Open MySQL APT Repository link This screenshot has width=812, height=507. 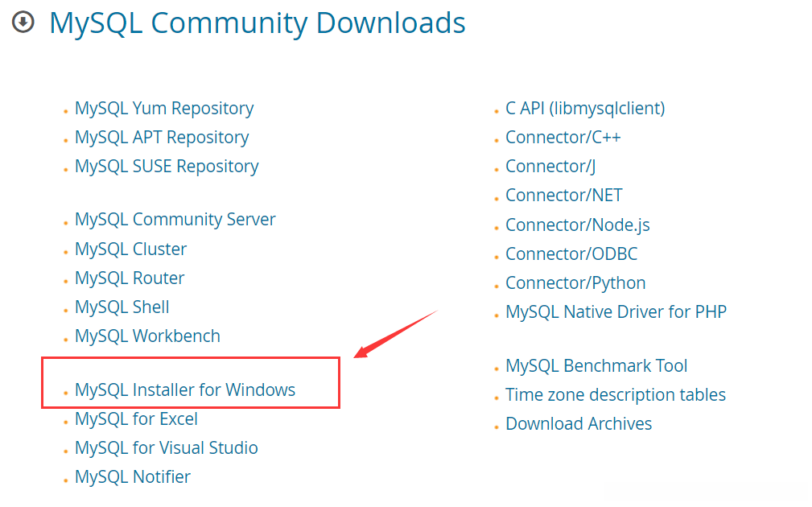pos(162,138)
